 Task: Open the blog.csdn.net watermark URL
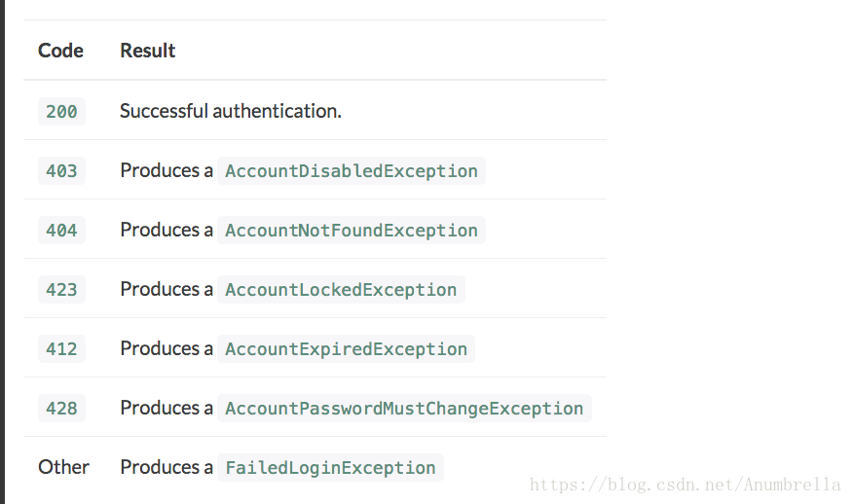coord(685,485)
